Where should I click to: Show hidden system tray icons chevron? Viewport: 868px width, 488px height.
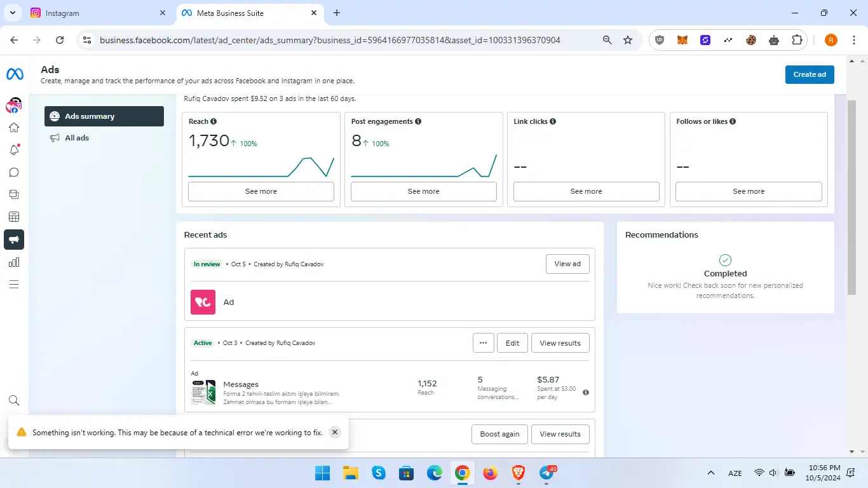coord(711,473)
